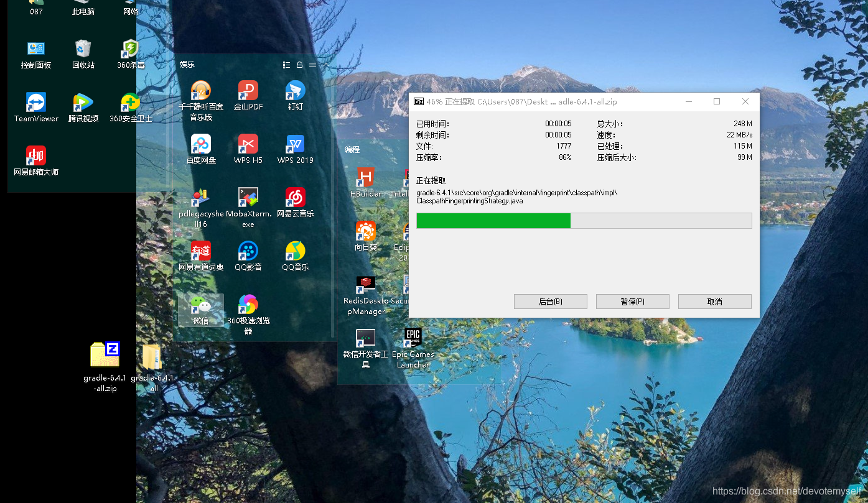Open the 回收站 recycle bin
Viewport: 868px width, 503px height.
click(x=83, y=55)
